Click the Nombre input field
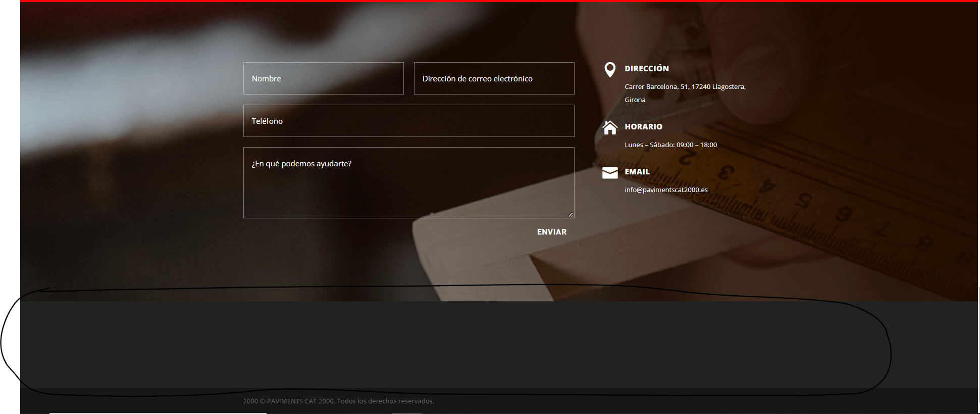 323,78
